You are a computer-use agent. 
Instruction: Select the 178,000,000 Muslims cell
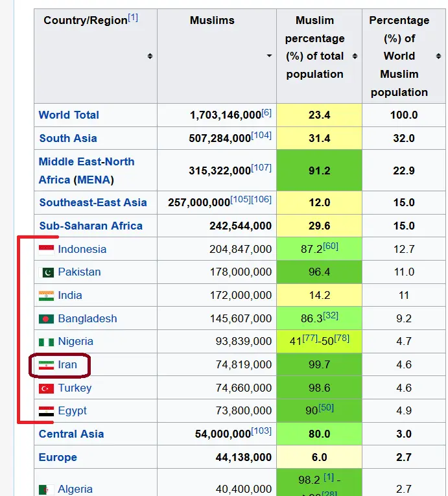click(217, 272)
